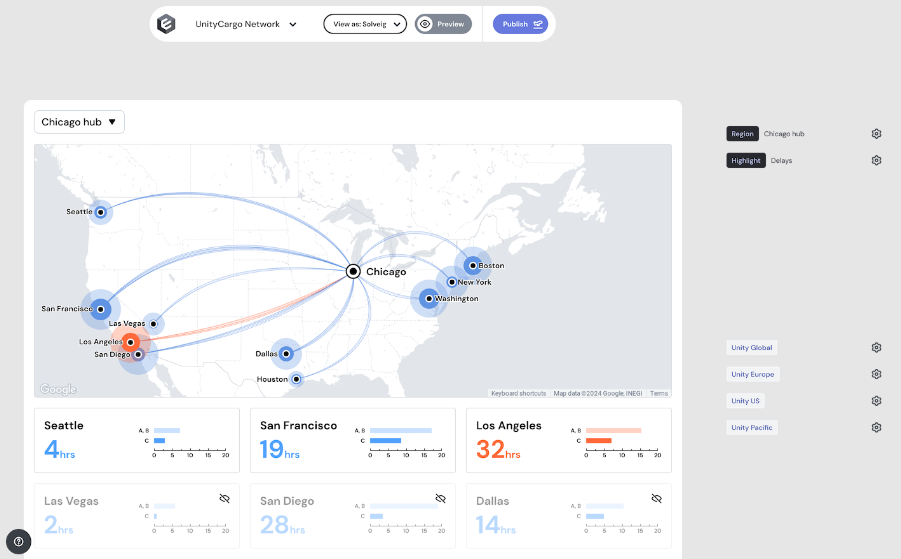Viewport: 901px width, 559px height.
Task: Open settings gear for Highlight row
Action: 876,160
